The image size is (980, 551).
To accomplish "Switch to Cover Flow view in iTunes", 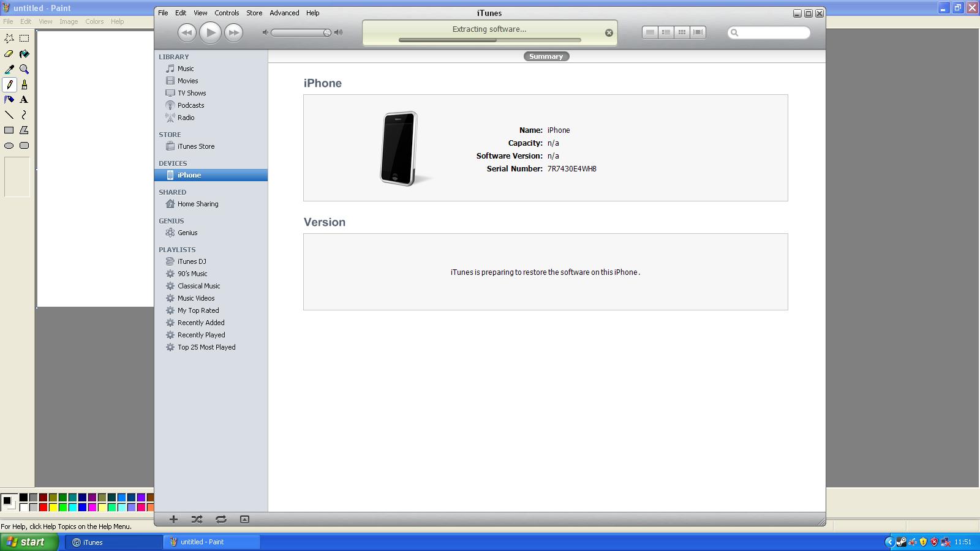I will tap(698, 32).
